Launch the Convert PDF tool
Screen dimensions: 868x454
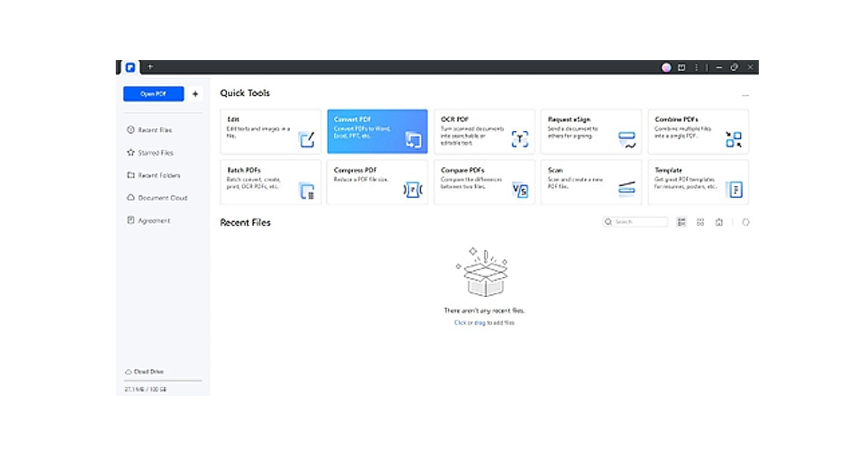pos(378,132)
